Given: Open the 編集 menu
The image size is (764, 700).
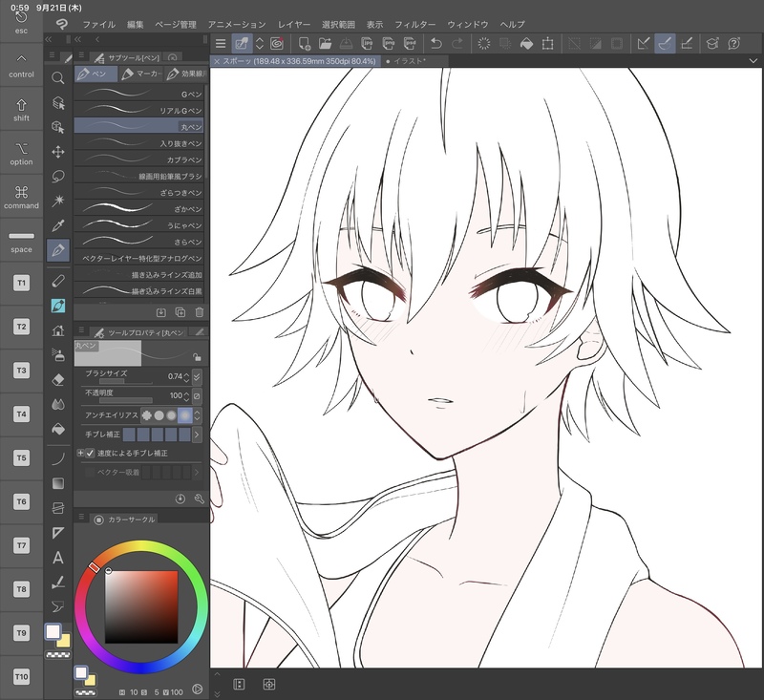Looking at the screenshot, I should (135, 25).
